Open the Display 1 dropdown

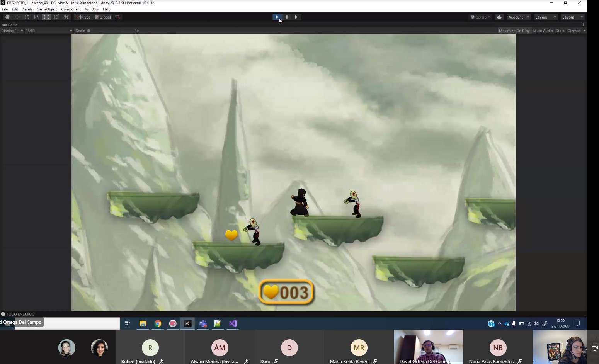12,31
